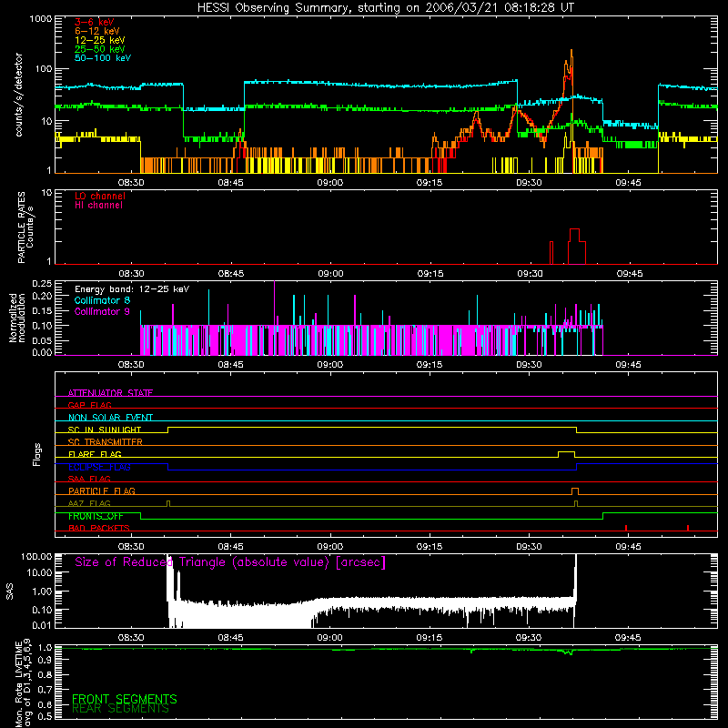Click the '09:45' time label under Flags panel
Screen dimensions: 728x728
pos(628,547)
